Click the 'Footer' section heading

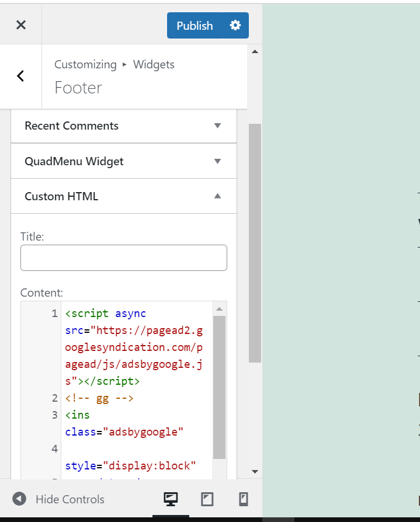point(78,88)
